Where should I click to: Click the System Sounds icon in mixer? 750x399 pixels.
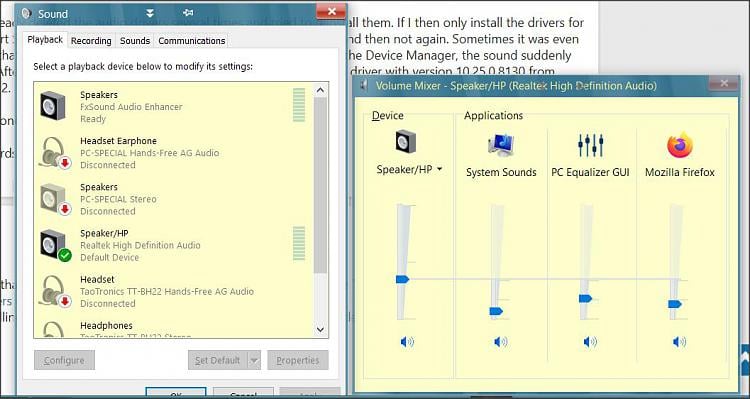[x=501, y=145]
